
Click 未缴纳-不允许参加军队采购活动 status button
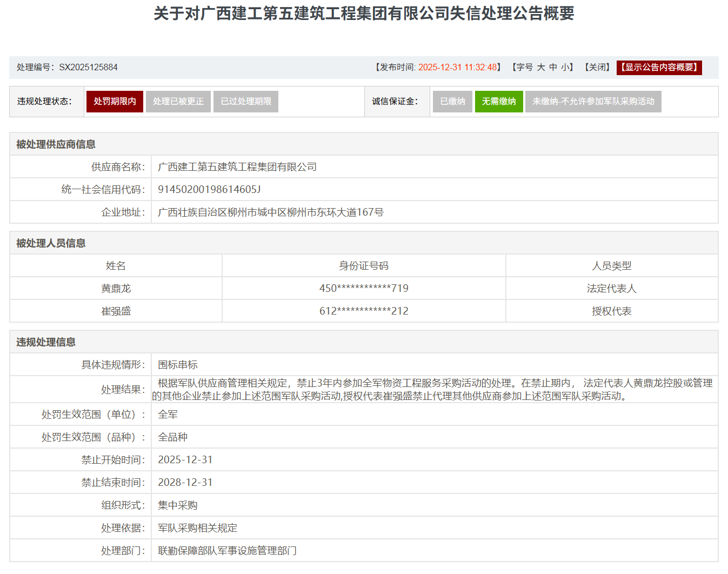[593, 102]
